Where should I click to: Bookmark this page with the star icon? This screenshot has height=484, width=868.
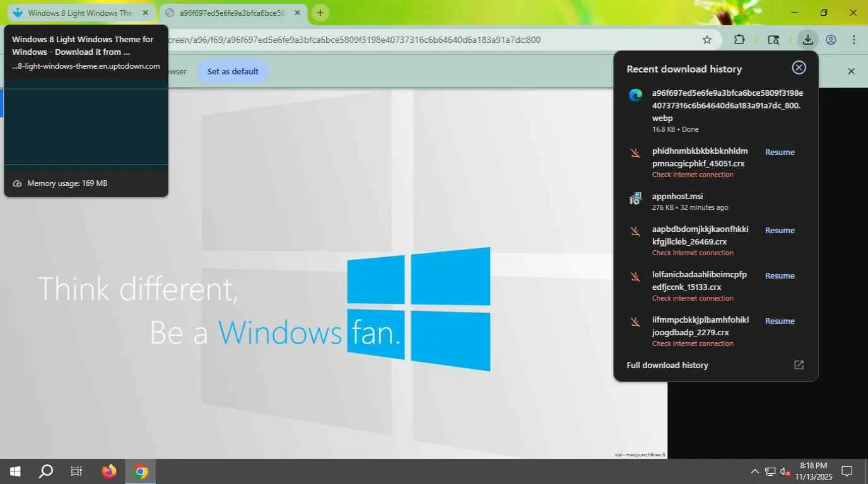pyautogui.click(x=707, y=40)
